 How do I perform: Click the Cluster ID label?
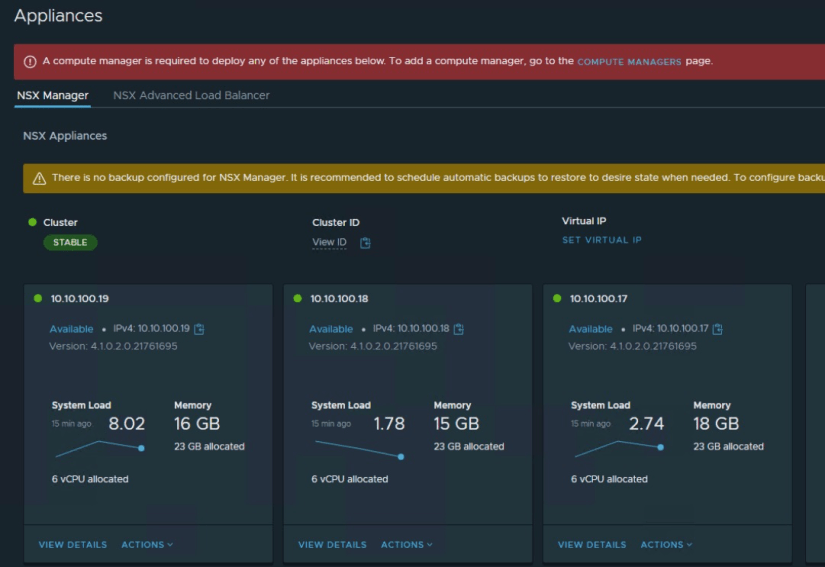coord(336,222)
